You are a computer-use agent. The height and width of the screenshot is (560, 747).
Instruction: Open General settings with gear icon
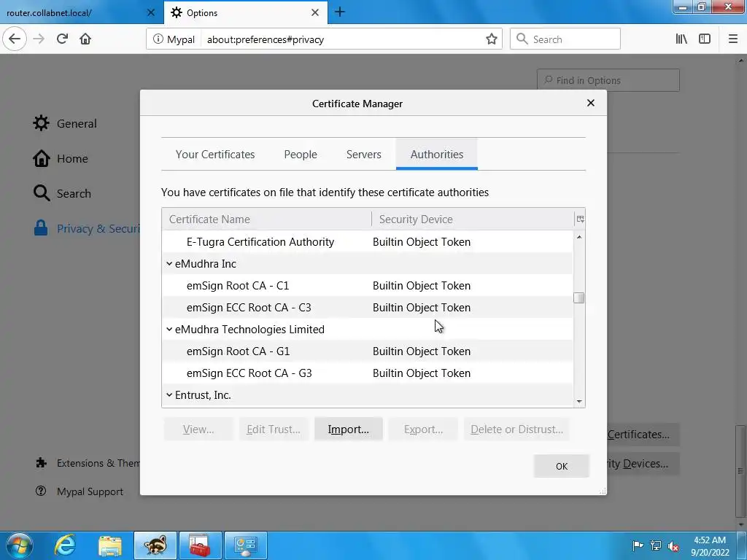pos(42,123)
